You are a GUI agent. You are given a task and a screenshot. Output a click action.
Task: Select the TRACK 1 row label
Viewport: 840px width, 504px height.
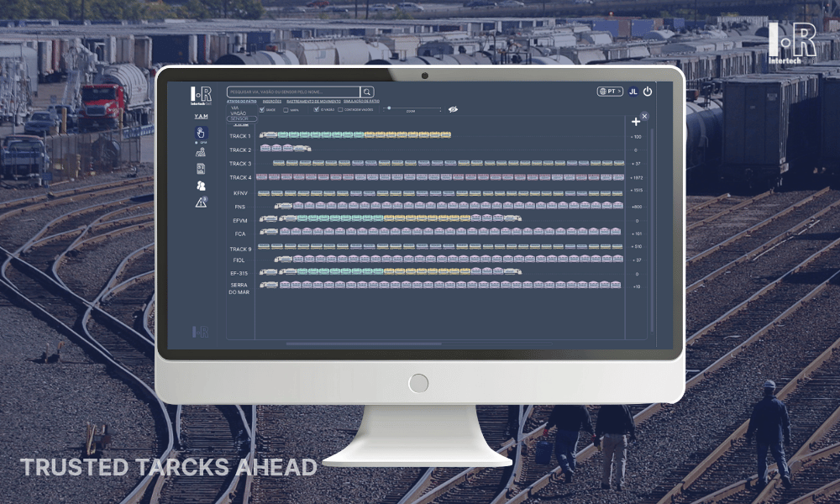coord(240,136)
